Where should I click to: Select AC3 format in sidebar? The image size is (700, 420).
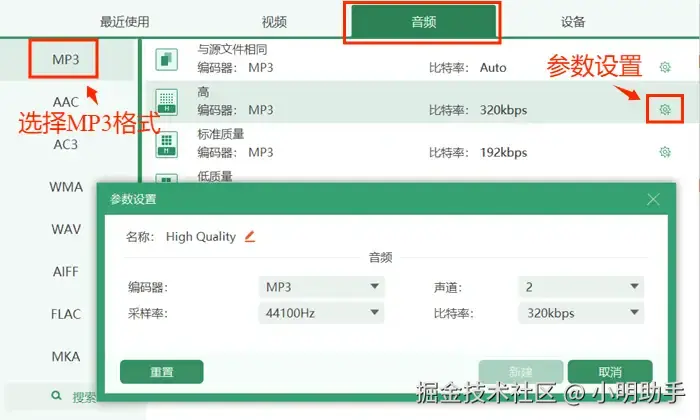(x=66, y=145)
